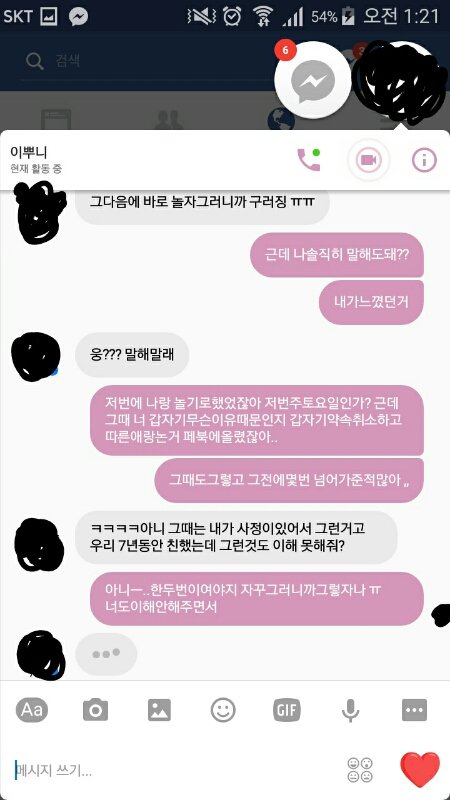Start a video call with 이뿌니
Screen dimensions: 450x800
(368, 160)
